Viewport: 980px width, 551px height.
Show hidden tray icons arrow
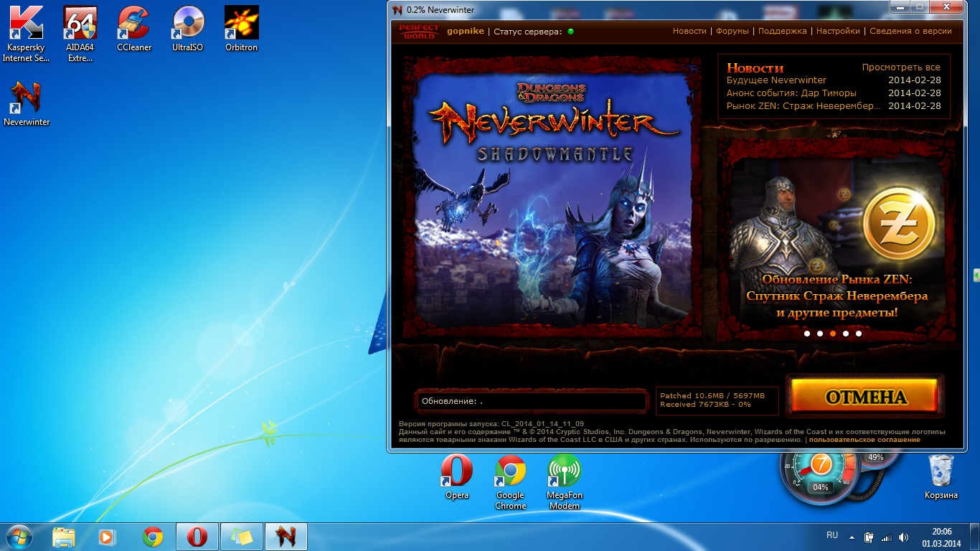point(852,537)
